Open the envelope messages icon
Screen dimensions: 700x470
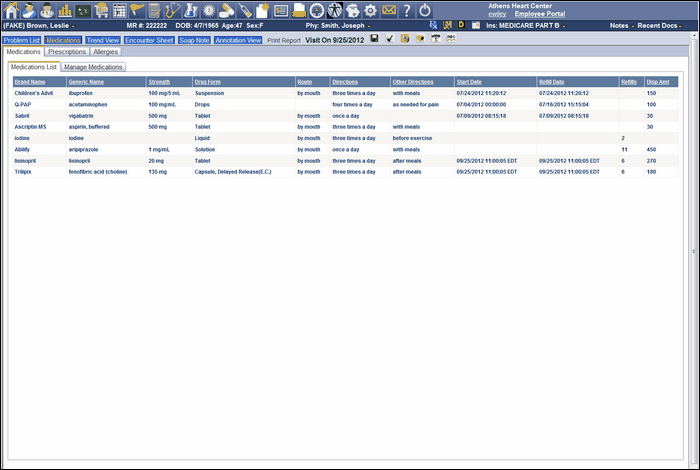(x=389, y=9)
